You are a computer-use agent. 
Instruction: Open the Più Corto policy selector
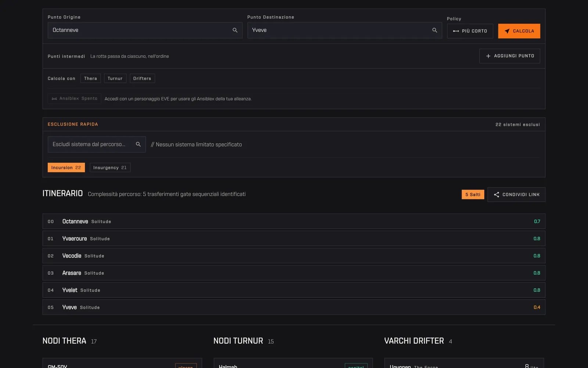click(x=470, y=31)
